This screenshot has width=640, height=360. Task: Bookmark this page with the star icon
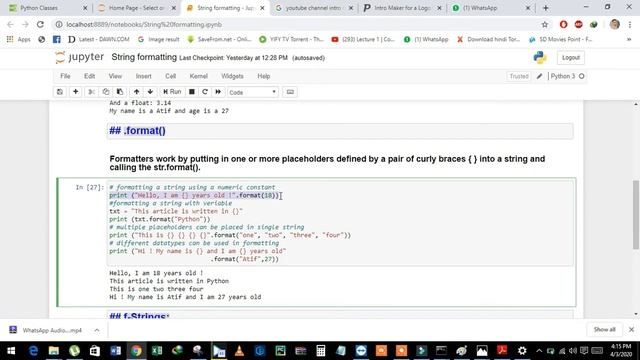coord(544,24)
